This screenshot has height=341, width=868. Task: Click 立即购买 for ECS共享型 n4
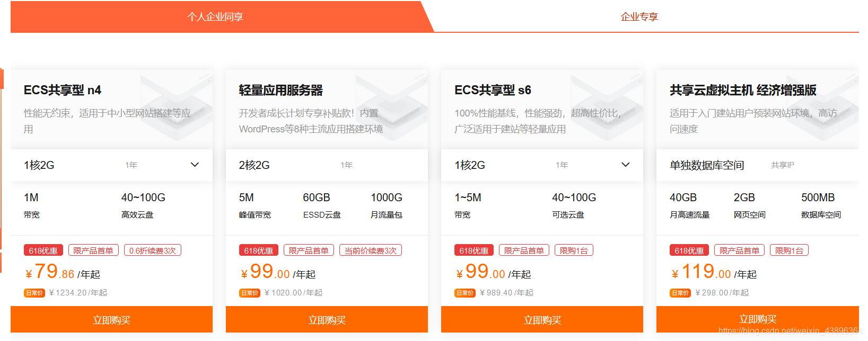pos(111,319)
